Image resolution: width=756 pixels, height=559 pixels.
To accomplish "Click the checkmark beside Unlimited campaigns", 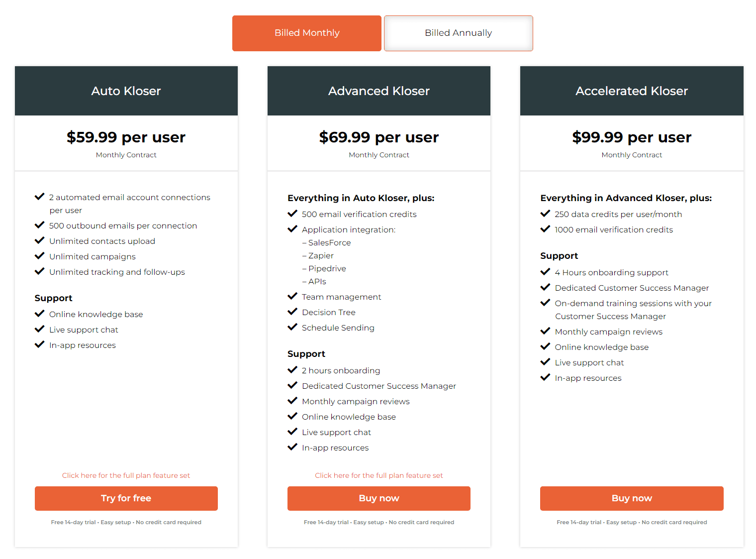I will [40, 255].
